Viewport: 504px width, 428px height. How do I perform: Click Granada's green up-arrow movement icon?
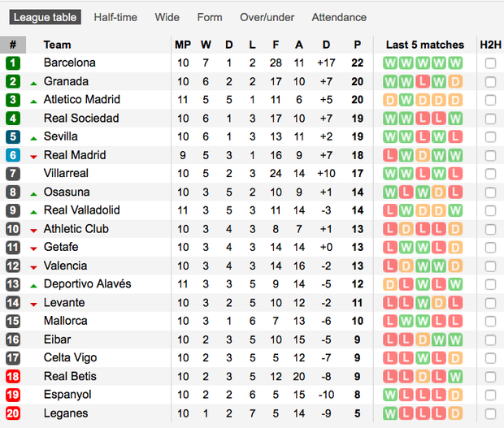pyautogui.click(x=33, y=82)
